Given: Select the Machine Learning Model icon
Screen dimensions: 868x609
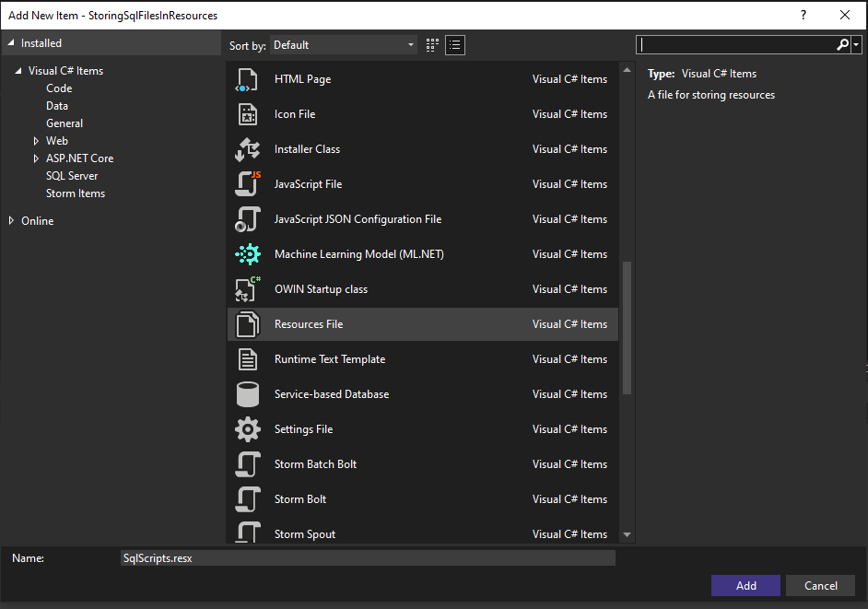Looking at the screenshot, I should 248,254.
